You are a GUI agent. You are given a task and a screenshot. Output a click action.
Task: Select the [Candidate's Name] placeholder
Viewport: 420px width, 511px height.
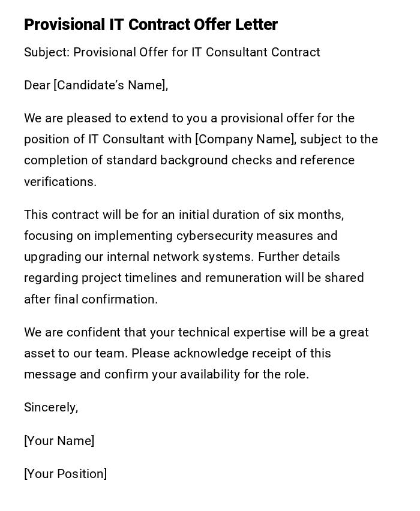tap(110, 85)
